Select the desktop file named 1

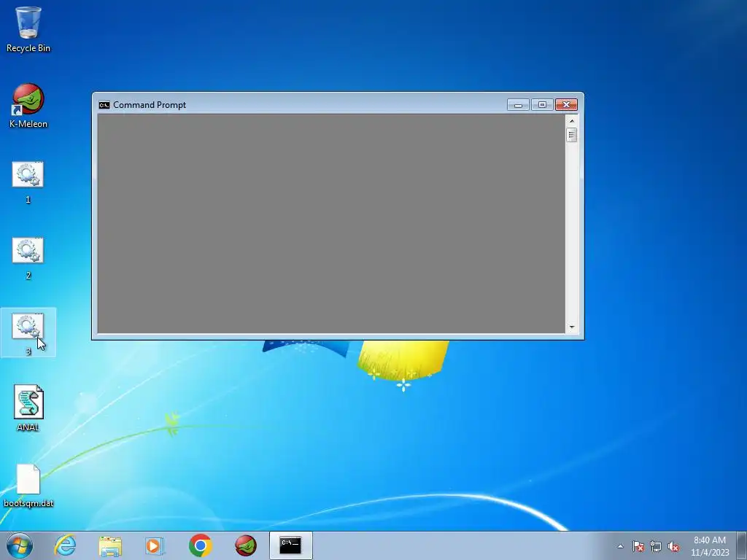tap(28, 182)
